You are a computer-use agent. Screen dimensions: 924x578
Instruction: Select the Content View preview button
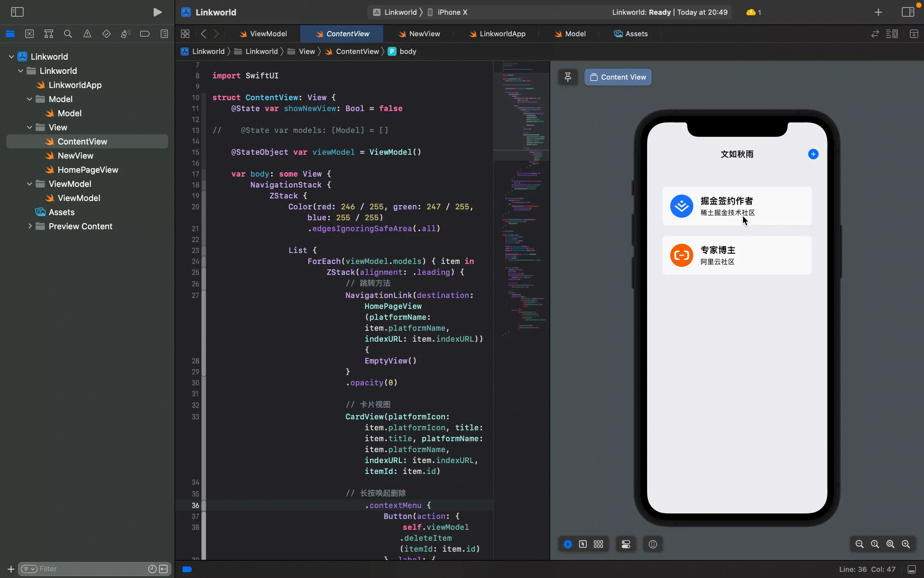618,77
